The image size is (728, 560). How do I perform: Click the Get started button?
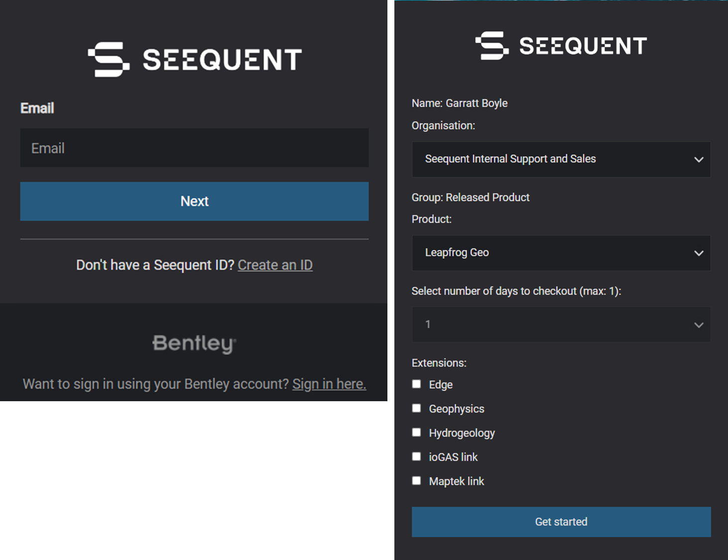pyautogui.click(x=561, y=522)
